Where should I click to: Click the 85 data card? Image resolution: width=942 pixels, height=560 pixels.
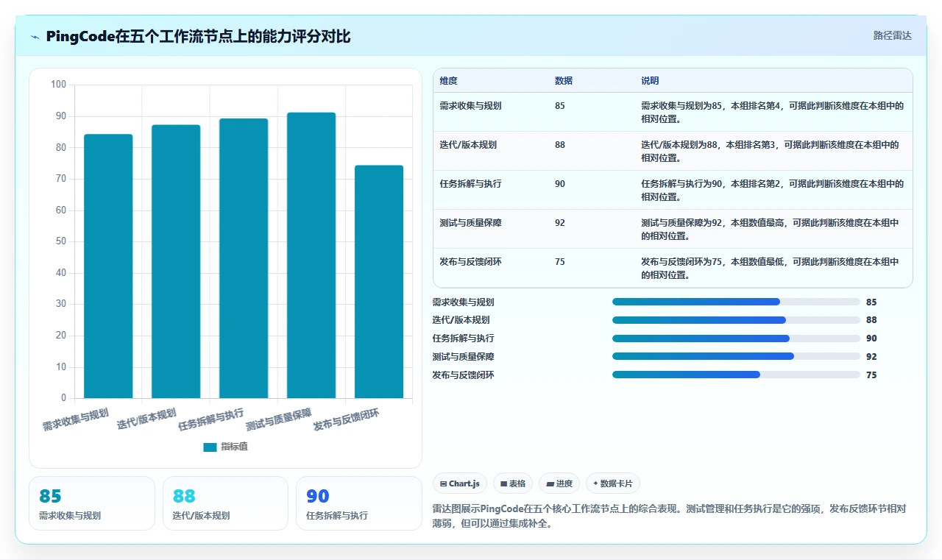[92, 503]
